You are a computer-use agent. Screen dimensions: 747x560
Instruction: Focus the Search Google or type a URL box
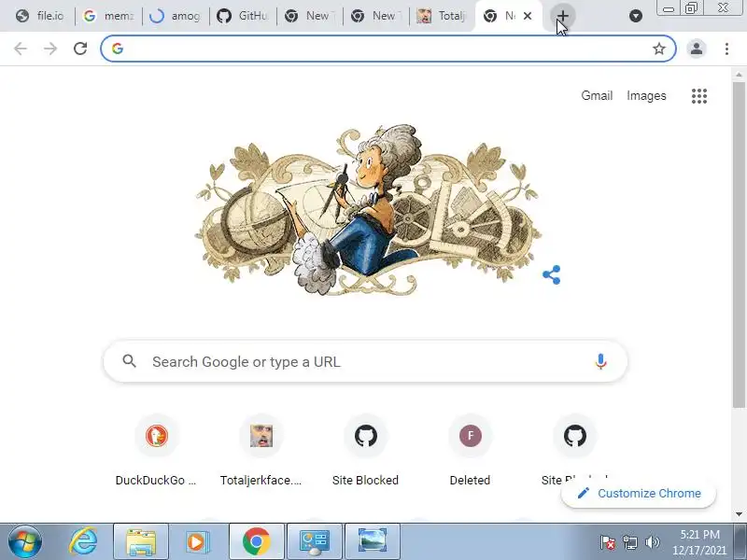click(365, 361)
